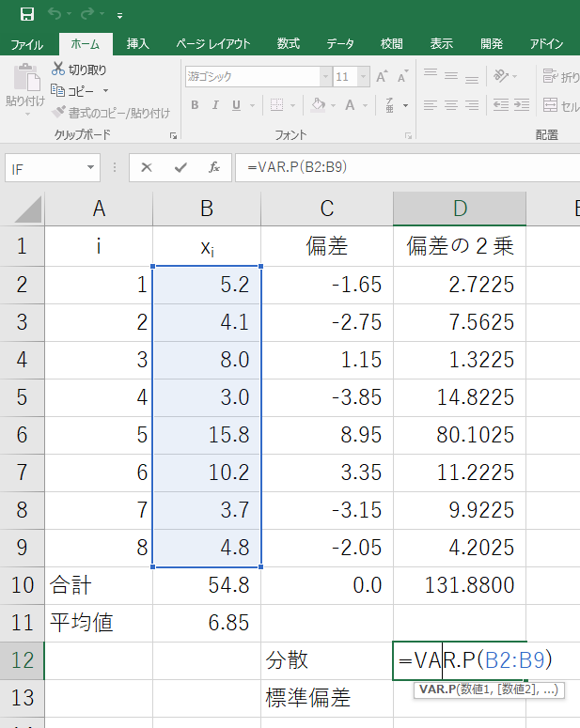Select row 10 header
580x728 pixels.
tap(23, 585)
